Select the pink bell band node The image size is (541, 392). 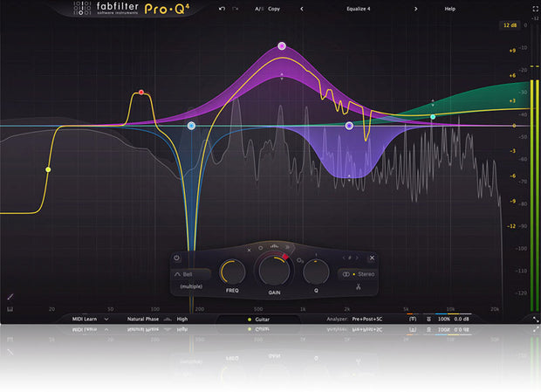point(282,46)
